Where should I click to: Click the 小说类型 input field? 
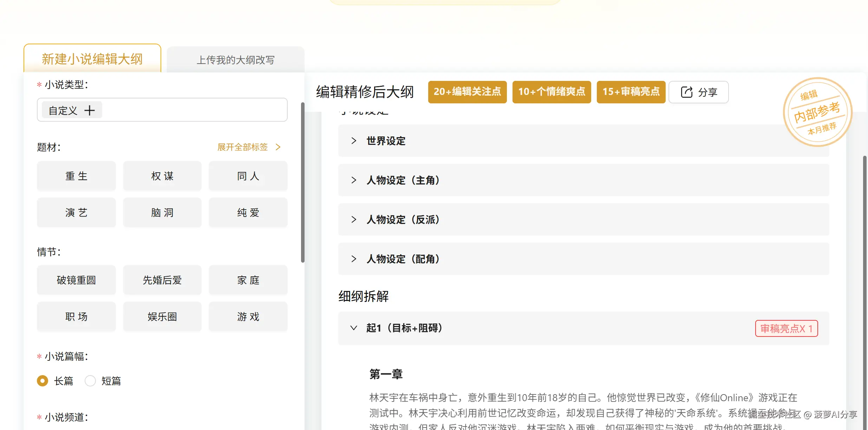click(x=193, y=110)
